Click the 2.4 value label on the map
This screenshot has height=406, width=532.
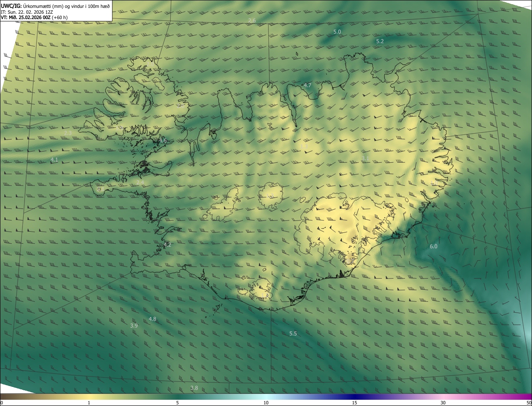click(140, 182)
